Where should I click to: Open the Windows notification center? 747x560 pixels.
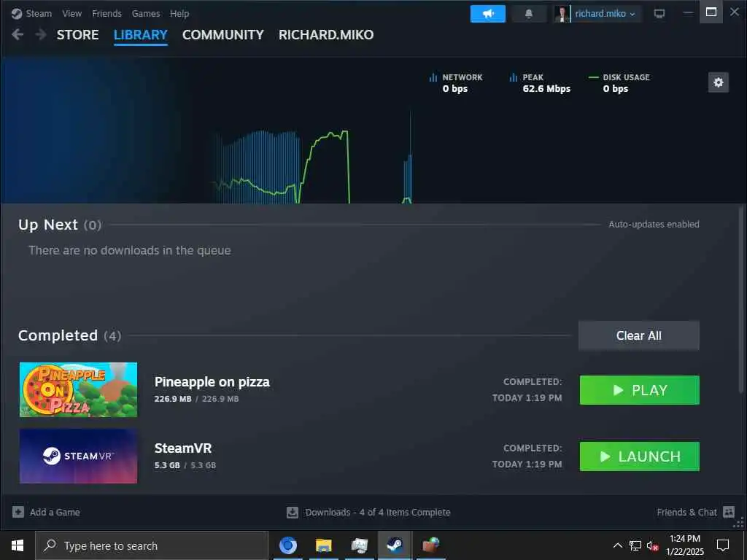[723, 545]
